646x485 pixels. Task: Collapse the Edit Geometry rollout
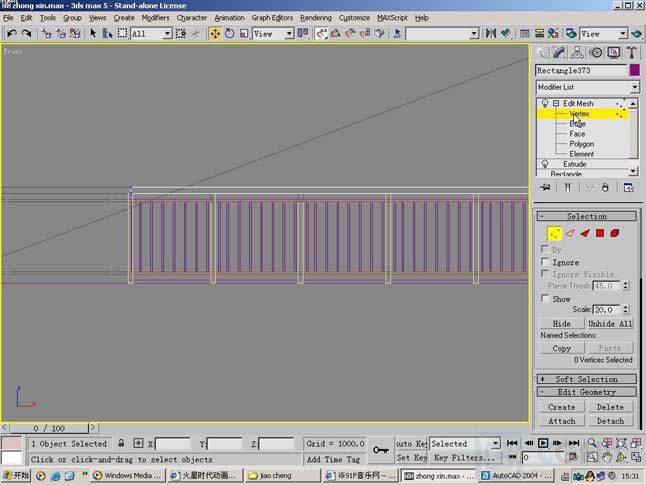click(x=587, y=392)
